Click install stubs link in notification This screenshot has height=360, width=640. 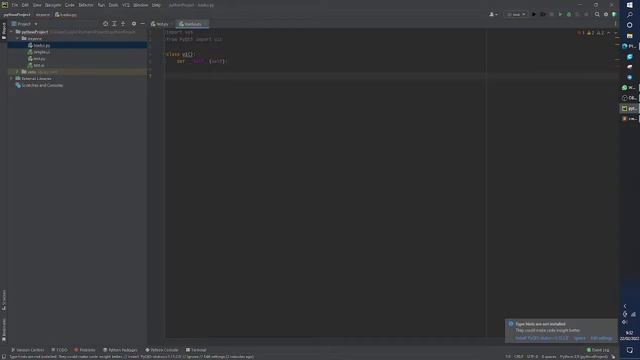tap(541, 338)
